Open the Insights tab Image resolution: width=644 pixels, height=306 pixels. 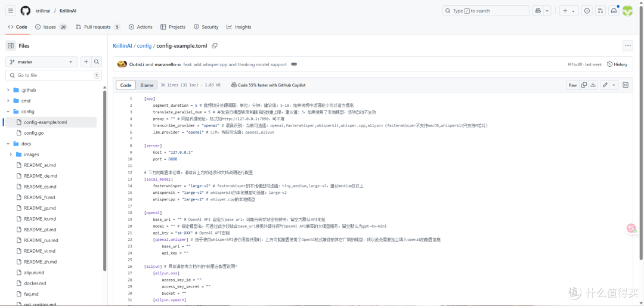point(239,27)
